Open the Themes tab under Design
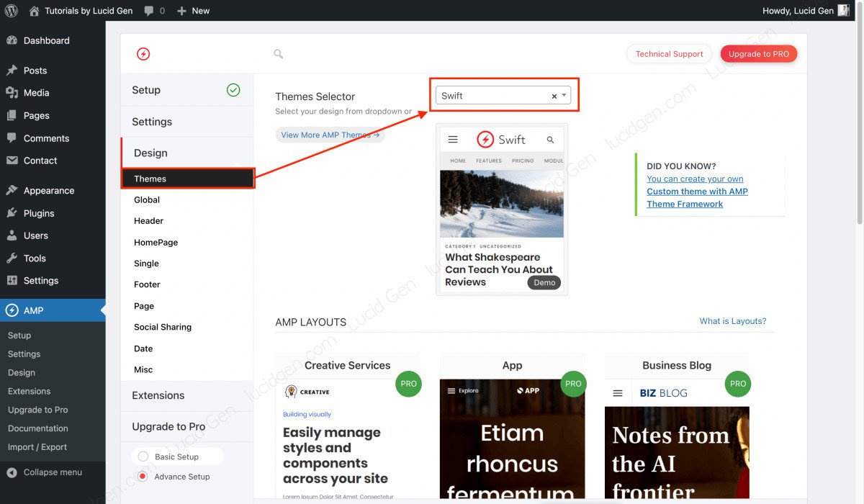864x504 pixels. click(x=187, y=179)
